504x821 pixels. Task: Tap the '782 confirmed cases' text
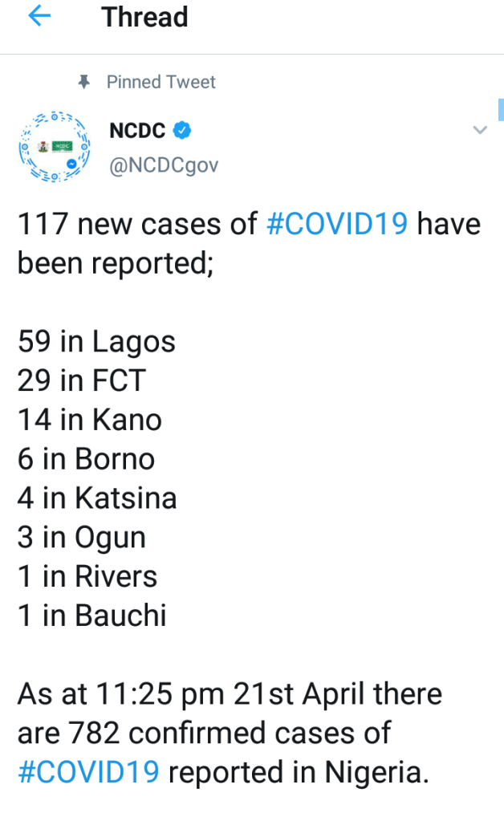coord(233,732)
